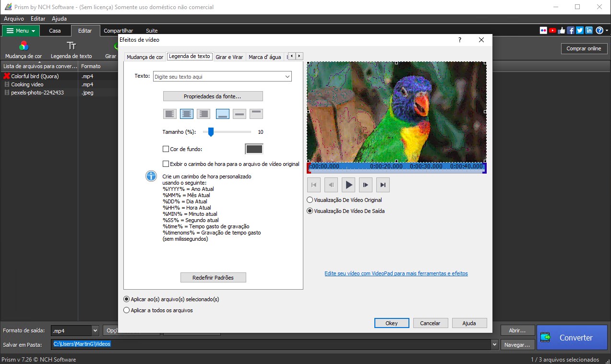Play the preview video
The height and width of the screenshot is (364, 611).
tap(348, 185)
